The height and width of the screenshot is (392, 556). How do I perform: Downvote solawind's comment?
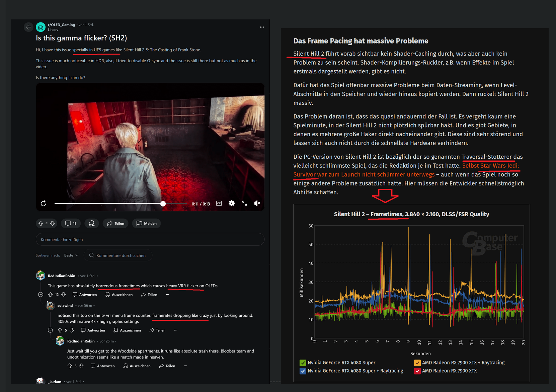click(72, 330)
